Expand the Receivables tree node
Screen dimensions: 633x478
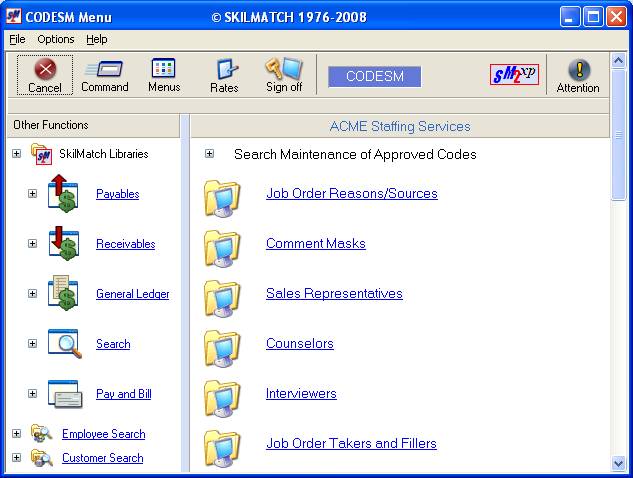click(33, 243)
